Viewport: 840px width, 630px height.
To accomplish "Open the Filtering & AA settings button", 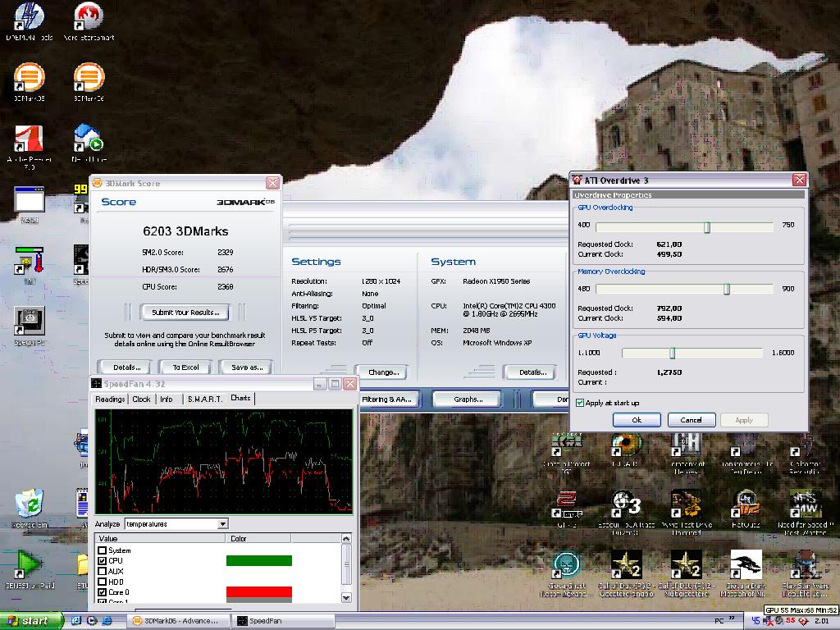I will (x=387, y=399).
